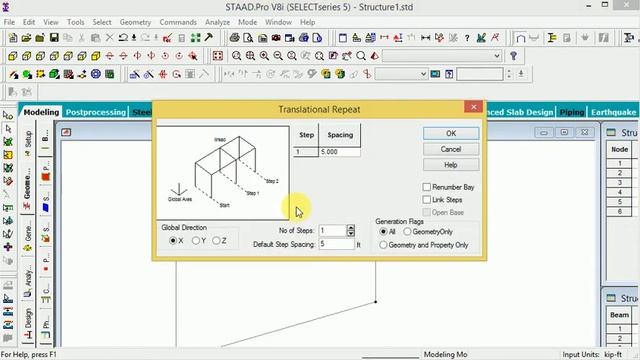The width and height of the screenshot is (640, 360).
Task: Click the Take Picture camera icon
Action: (276, 38)
